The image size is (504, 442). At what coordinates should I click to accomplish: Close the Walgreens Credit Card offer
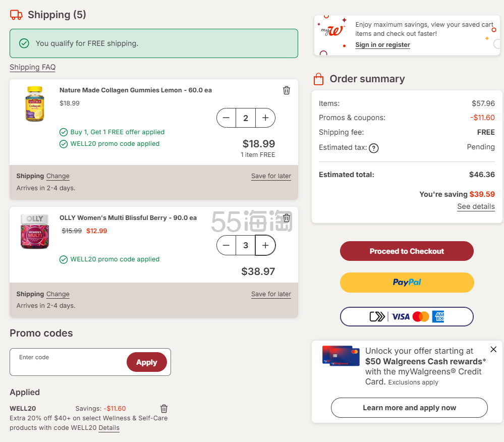pos(493,349)
